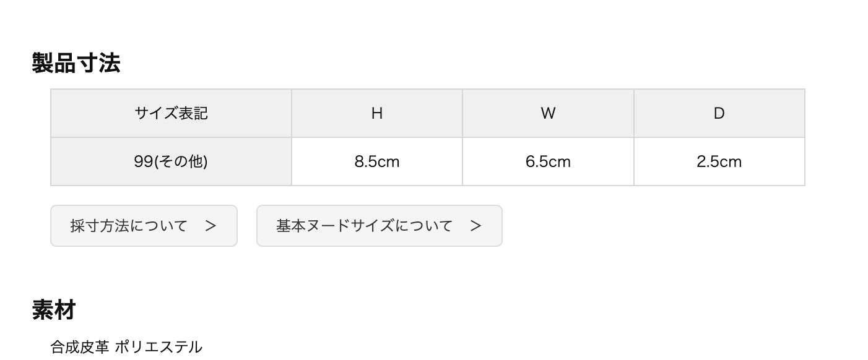This screenshot has width=868, height=360.
Task: Select the W column header
Action: tap(548, 113)
